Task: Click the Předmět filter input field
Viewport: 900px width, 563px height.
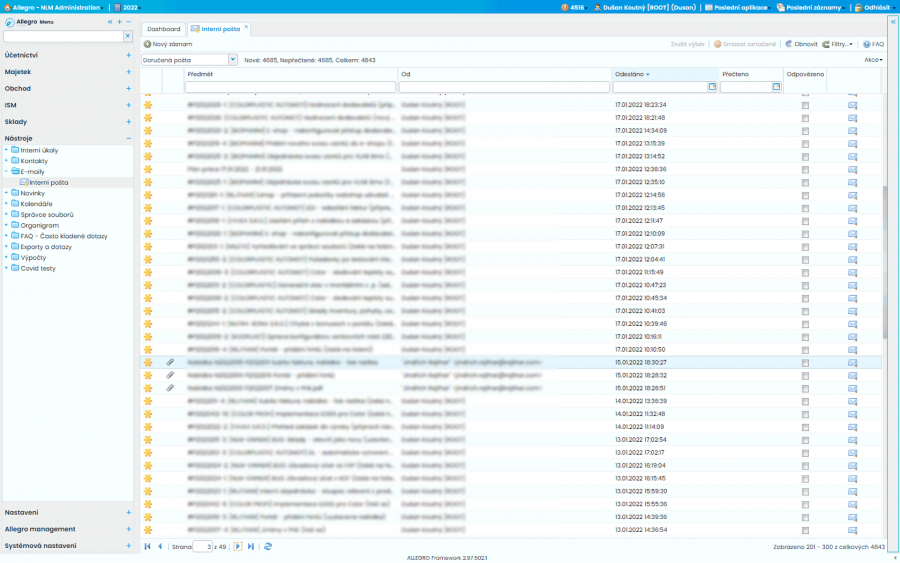Action: [290, 88]
